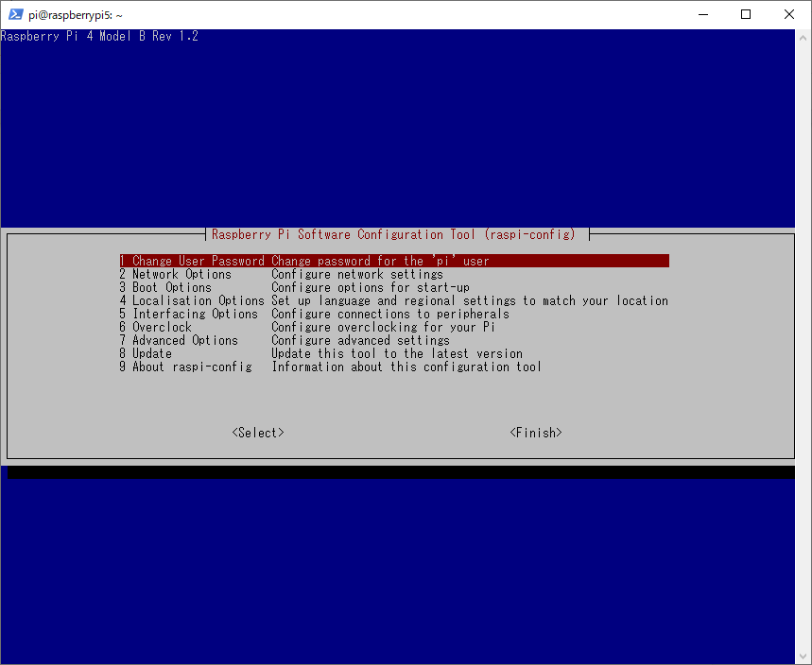The image size is (812, 665).
Task: Click the PowerShell icon in title bar
Action: 15,14
